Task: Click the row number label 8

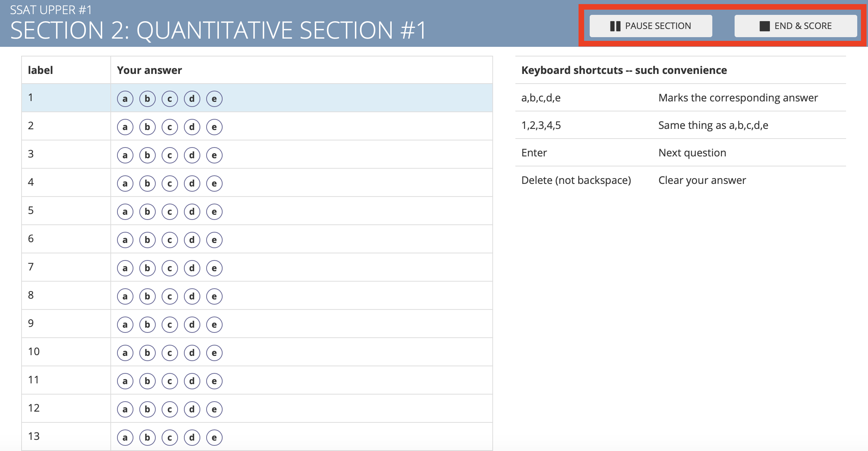Action: point(31,295)
